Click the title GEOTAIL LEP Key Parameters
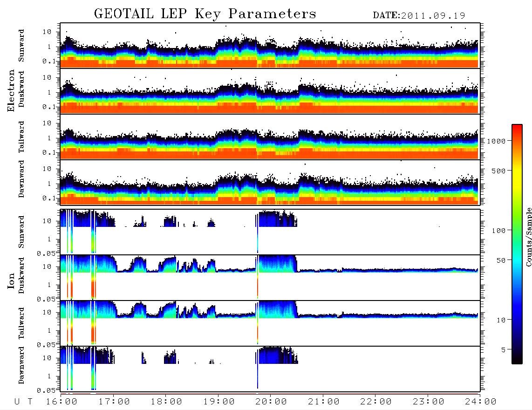This screenshot has width=532, height=410. pos(205,14)
